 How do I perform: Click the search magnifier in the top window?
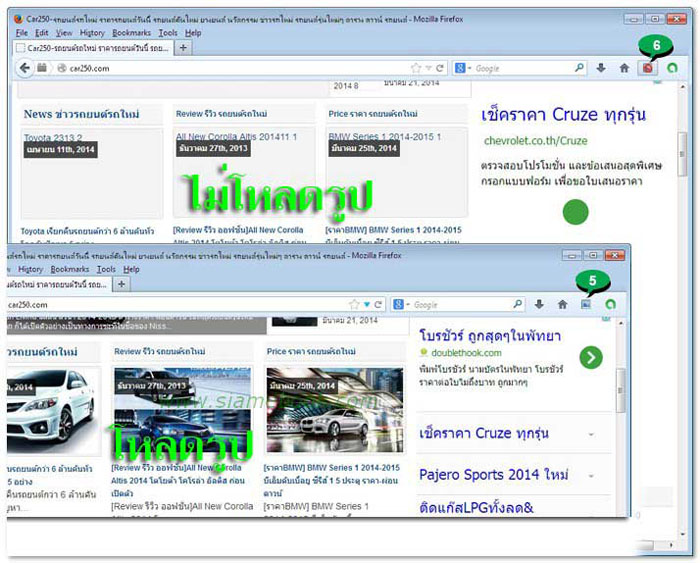pyautogui.click(x=579, y=68)
